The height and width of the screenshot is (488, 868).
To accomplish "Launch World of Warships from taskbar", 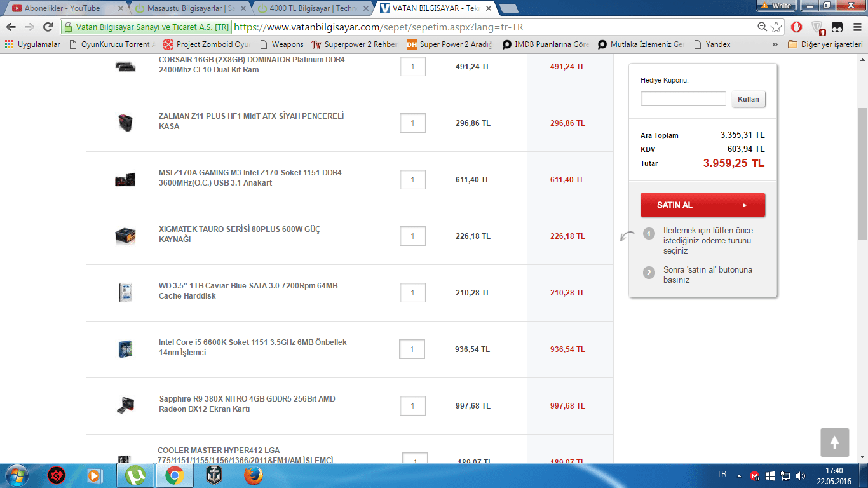I will point(214,475).
